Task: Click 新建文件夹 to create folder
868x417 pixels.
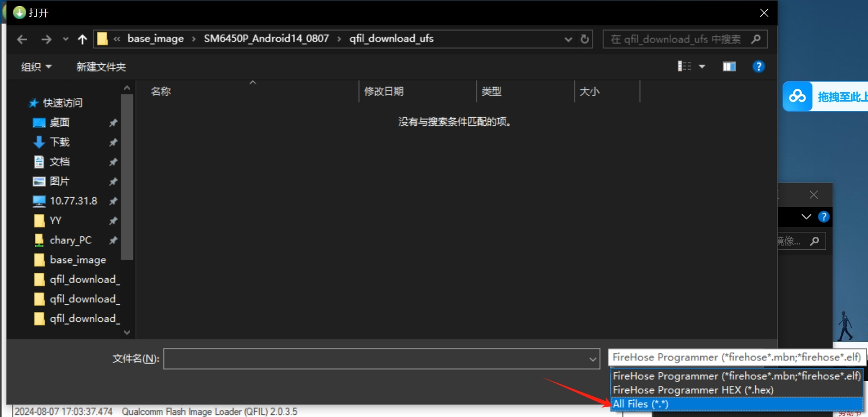Action: pyautogui.click(x=101, y=67)
